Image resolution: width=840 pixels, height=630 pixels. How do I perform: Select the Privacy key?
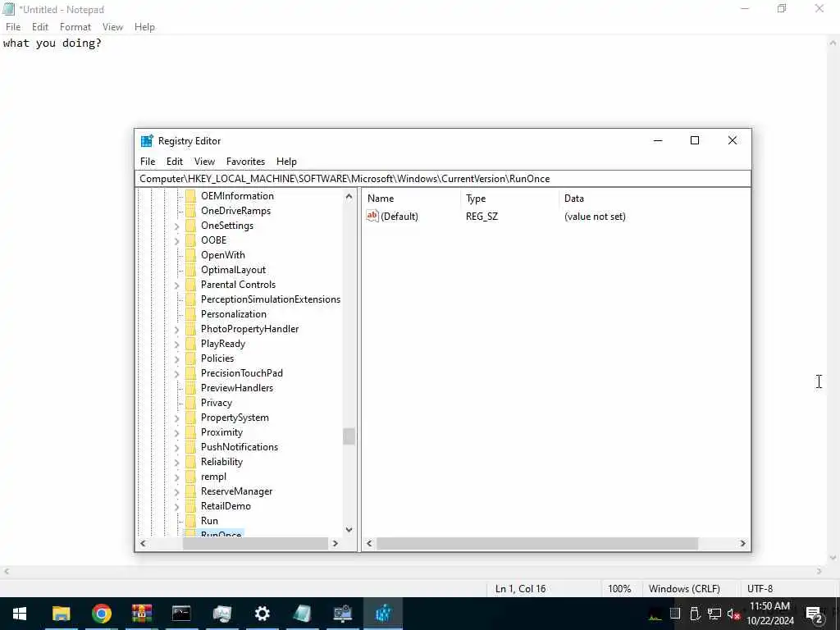point(217,403)
